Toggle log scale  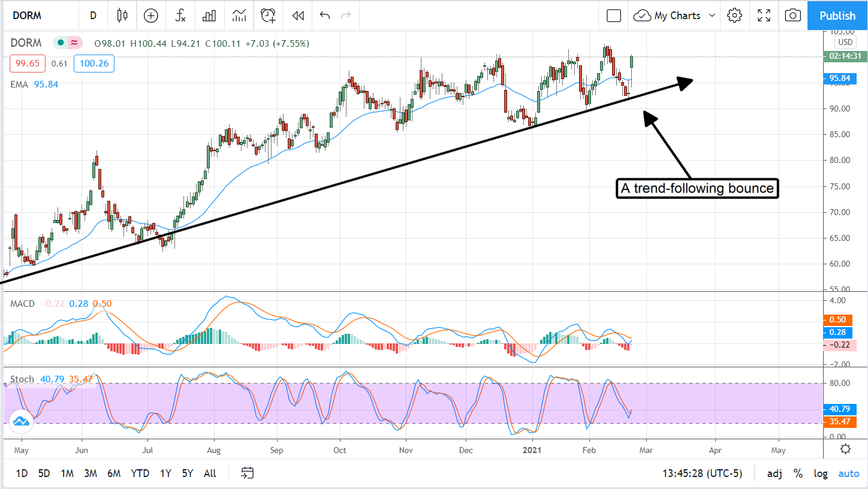click(x=820, y=473)
